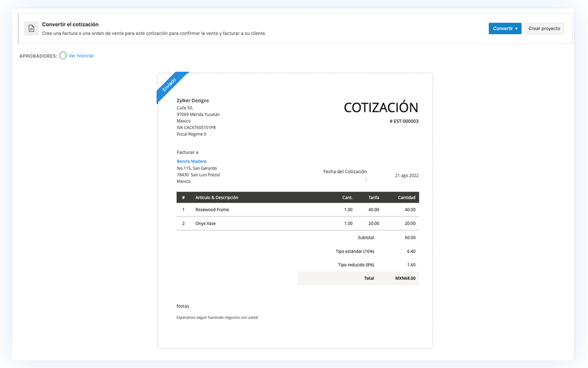The width and height of the screenshot is (588, 368).
Task: Select the Fecha del Cotización value
Action: 406,175
